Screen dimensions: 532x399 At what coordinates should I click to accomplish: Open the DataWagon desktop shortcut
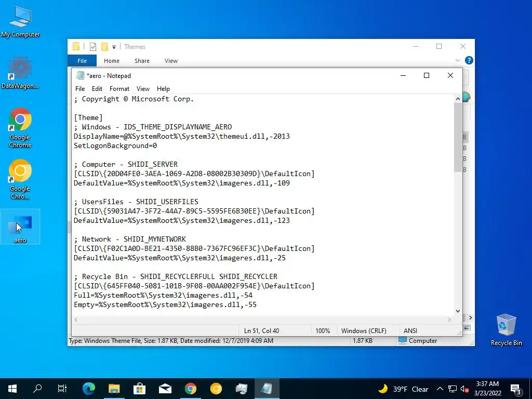pos(20,73)
